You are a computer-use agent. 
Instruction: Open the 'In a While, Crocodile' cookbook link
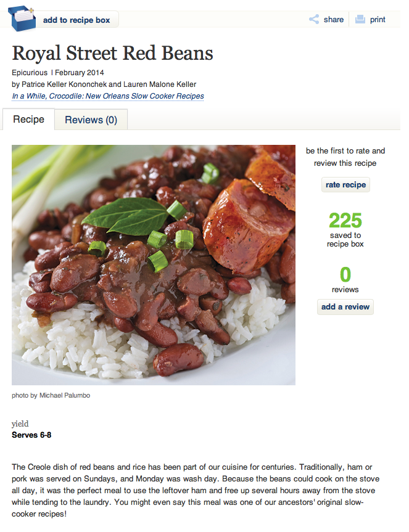pos(108,96)
